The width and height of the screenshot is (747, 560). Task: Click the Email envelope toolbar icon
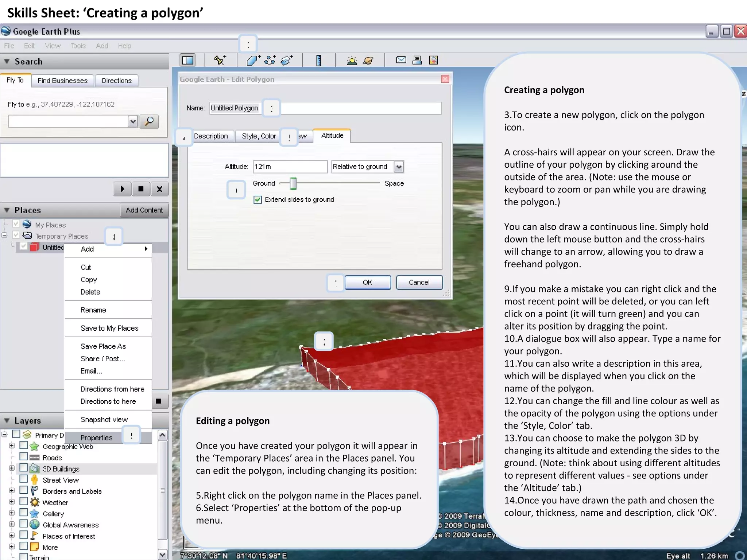click(x=401, y=60)
